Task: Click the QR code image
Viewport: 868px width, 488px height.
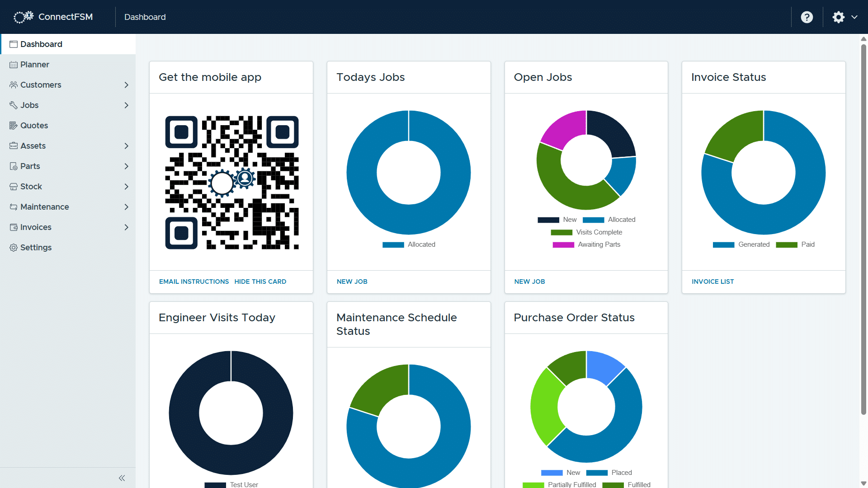Action: (x=231, y=183)
